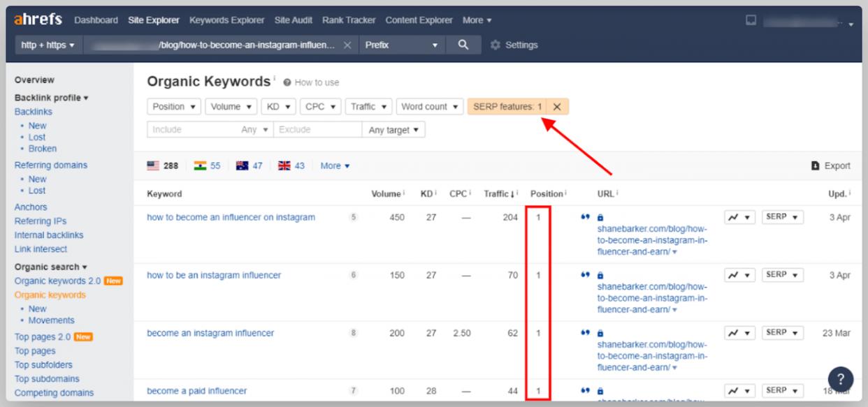This screenshot has height=407, width=868.
Task: Click the How to use link
Action: click(x=312, y=82)
